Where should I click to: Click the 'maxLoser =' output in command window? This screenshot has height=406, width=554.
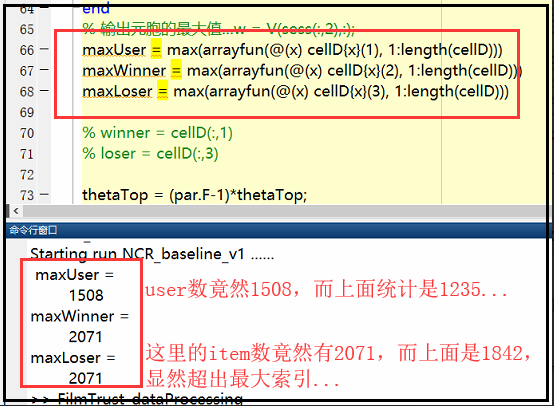[73, 358]
